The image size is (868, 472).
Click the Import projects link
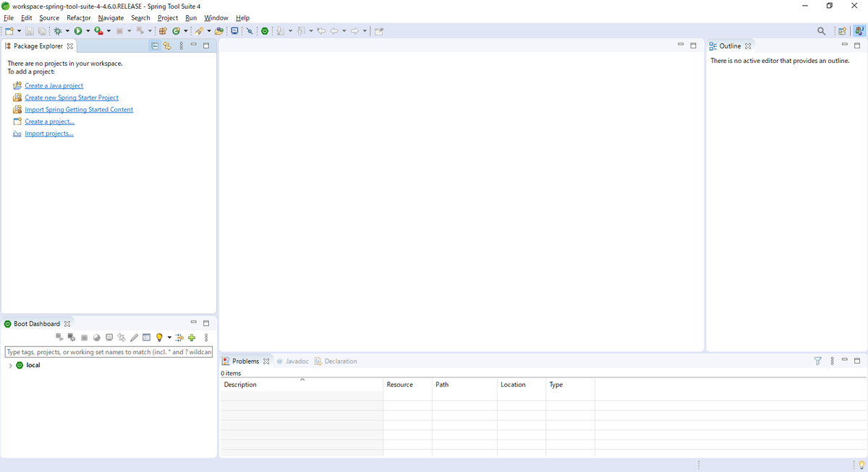click(x=49, y=133)
